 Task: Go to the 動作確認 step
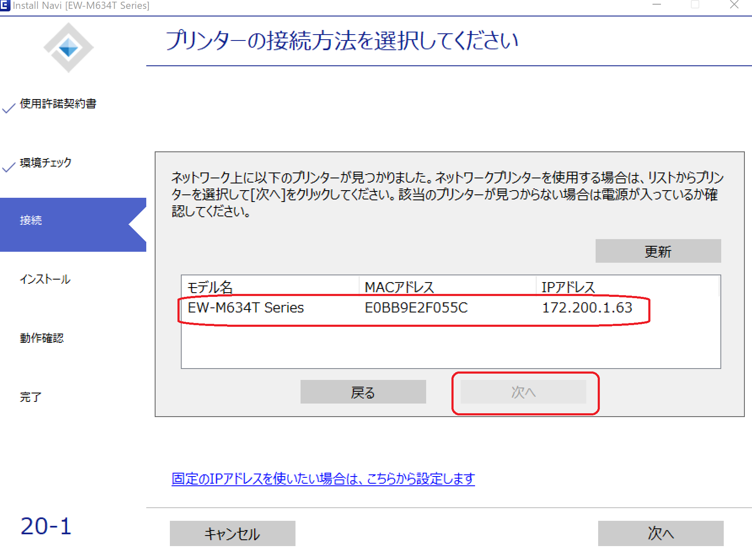(x=42, y=338)
